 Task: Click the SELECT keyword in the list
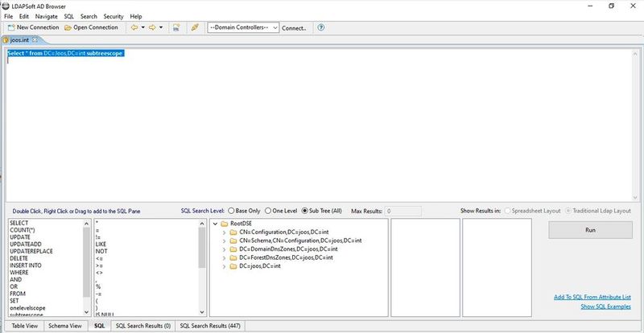tap(19, 223)
